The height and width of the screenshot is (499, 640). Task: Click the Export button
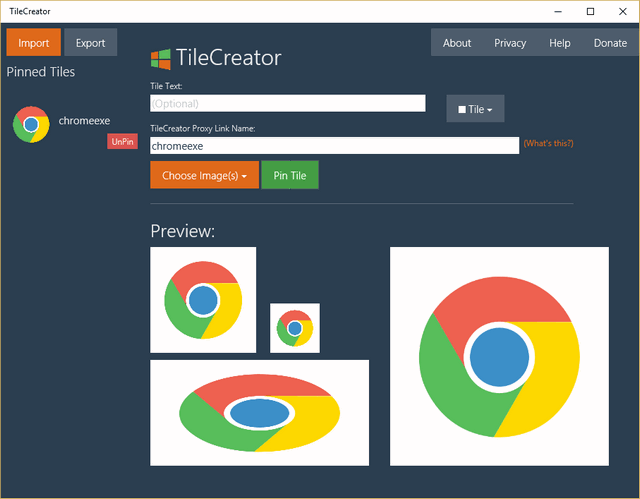91,42
